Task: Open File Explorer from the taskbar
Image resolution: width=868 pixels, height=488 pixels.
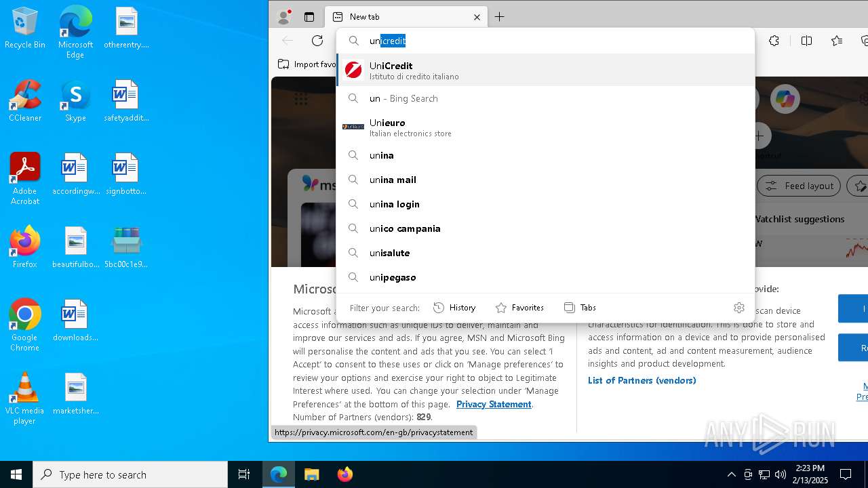Action: (311, 474)
